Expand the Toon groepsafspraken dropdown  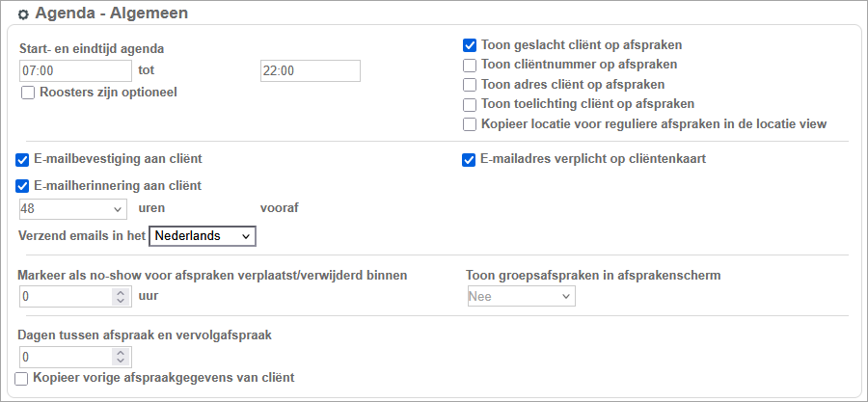521,296
